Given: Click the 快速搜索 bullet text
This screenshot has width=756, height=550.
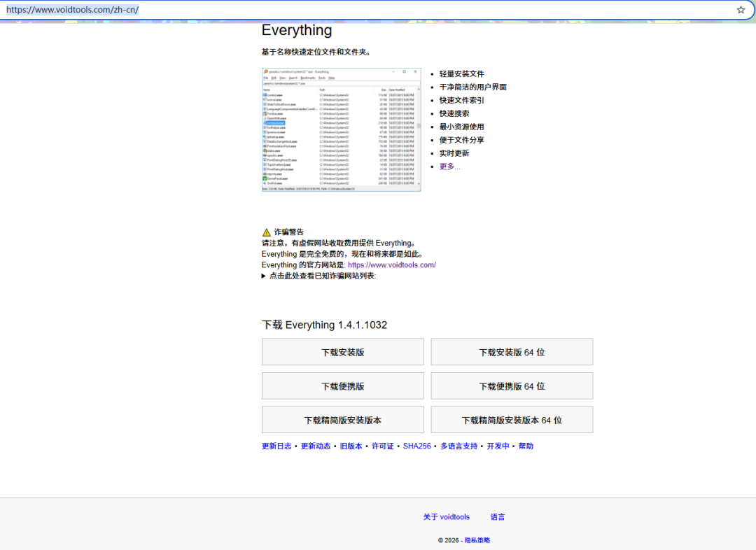Looking at the screenshot, I should 454,113.
